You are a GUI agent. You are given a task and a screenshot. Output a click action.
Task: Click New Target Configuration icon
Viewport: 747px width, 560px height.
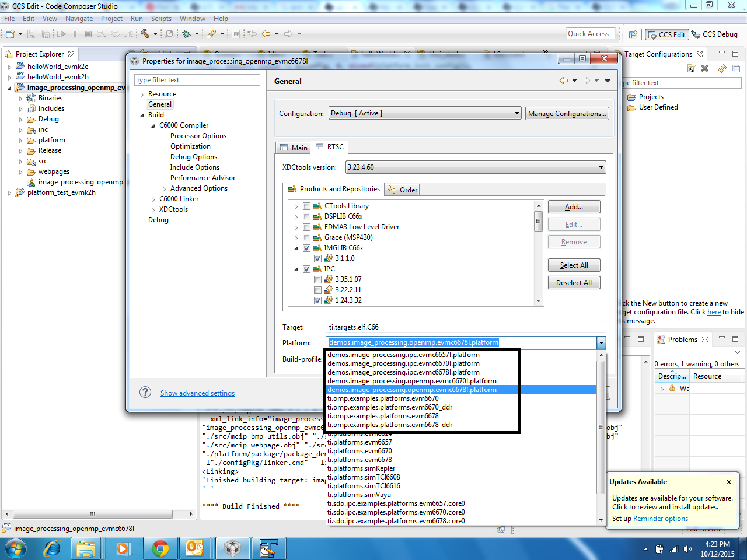(x=691, y=68)
